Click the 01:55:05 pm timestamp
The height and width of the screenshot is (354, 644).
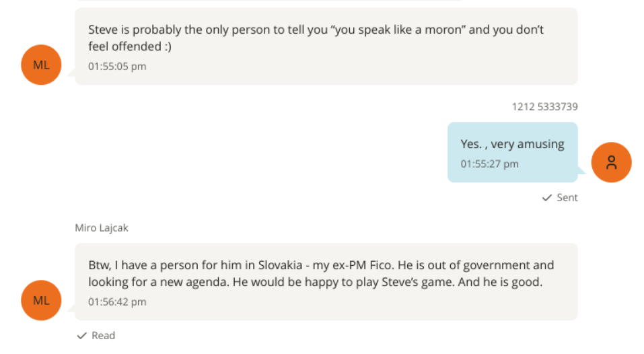[x=117, y=67]
